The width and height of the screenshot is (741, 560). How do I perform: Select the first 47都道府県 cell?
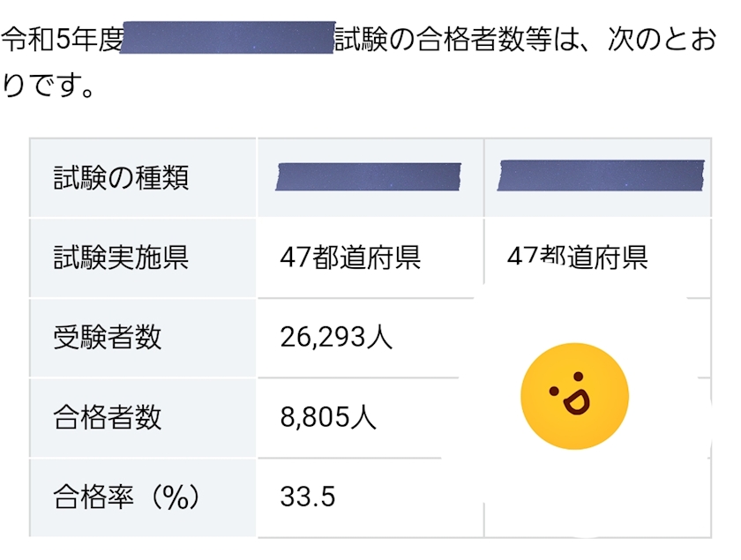click(x=349, y=258)
